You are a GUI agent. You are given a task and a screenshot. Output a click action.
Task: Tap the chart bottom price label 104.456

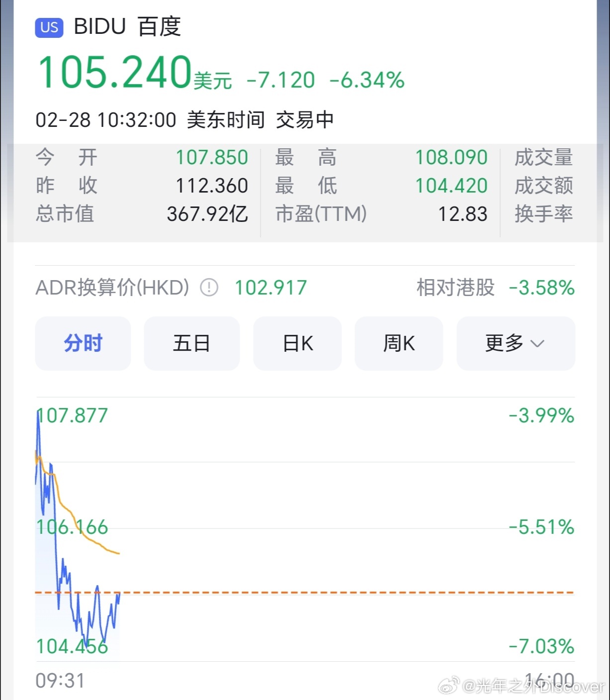coord(72,647)
